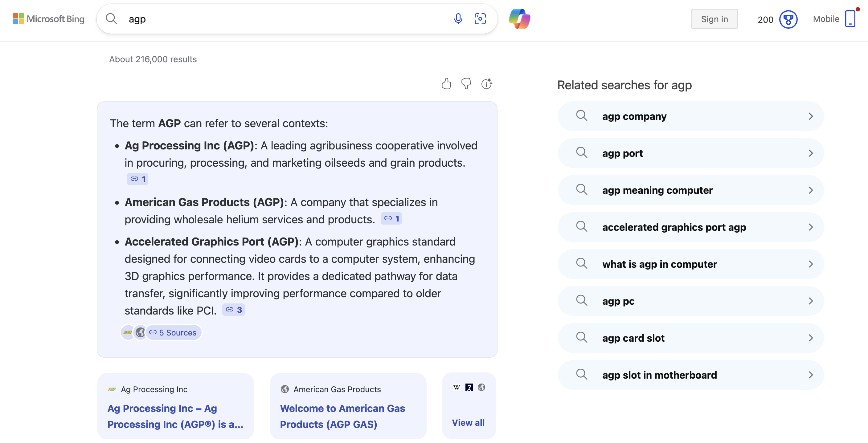Click the AGP logo source icon
Image resolution: width=868 pixels, height=443 pixels.
(128, 332)
